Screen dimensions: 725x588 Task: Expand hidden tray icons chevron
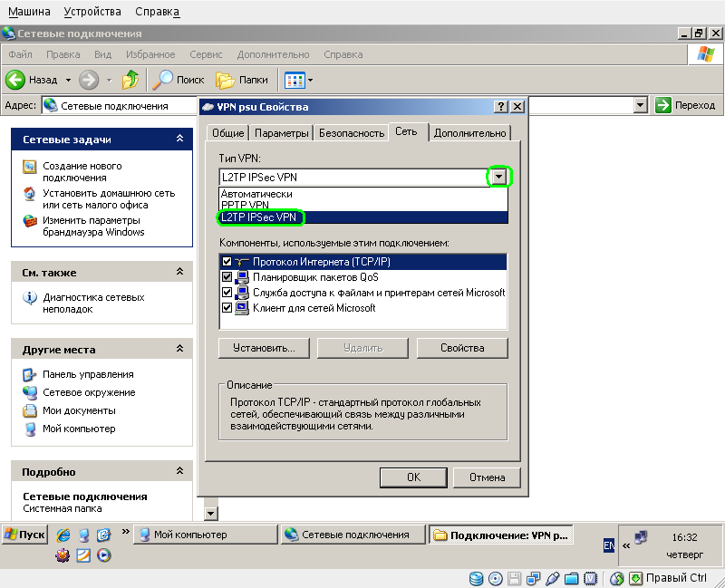pyautogui.click(x=626, y=546)
